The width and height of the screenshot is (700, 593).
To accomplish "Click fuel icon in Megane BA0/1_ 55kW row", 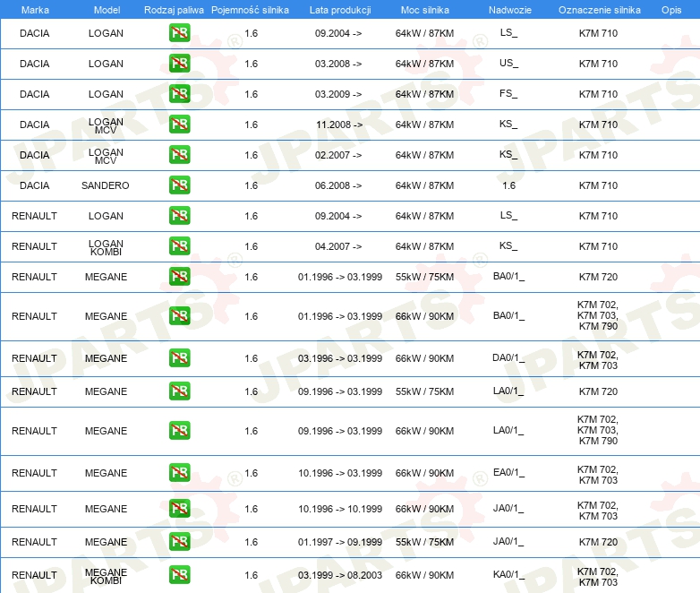I will (179, 276).
